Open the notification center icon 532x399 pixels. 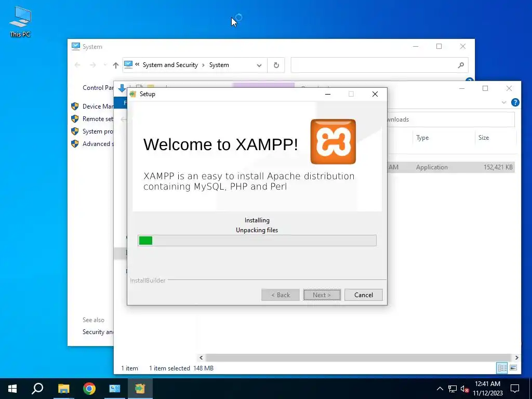515,389
